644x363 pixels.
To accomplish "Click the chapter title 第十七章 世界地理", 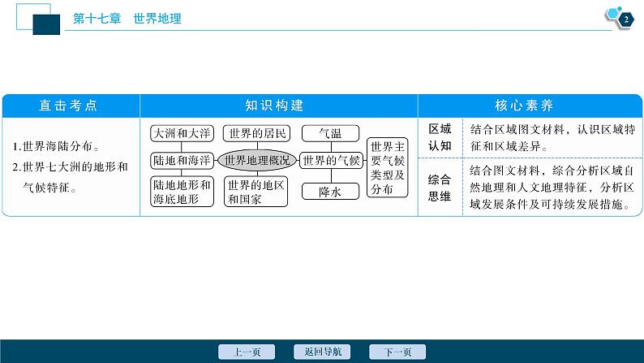I will click(x=127, y=19).
